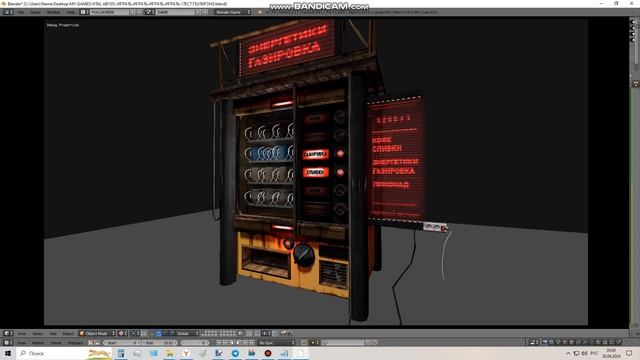This screenshot has width=640, height=360.
Task: Jump to the first frame
Action: [x=218, y=342]
